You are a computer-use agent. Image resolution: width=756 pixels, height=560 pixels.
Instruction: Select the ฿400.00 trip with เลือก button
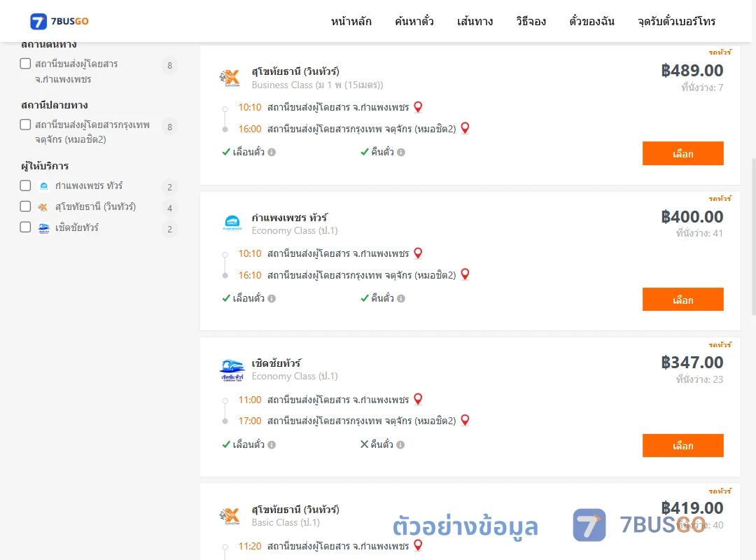682,300
